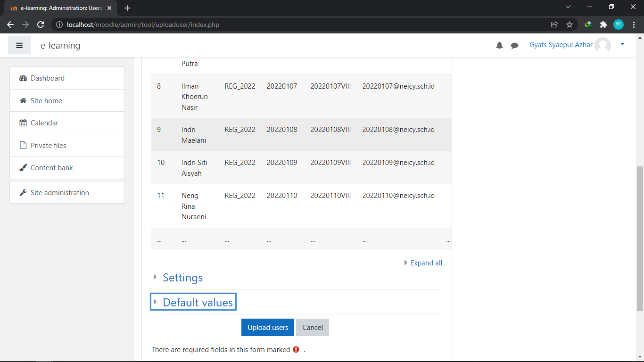This screenshot has width=644, height=362.
Task: Click REG_2022 in Indri Maelani's row
Action: [x=240, y=130]
